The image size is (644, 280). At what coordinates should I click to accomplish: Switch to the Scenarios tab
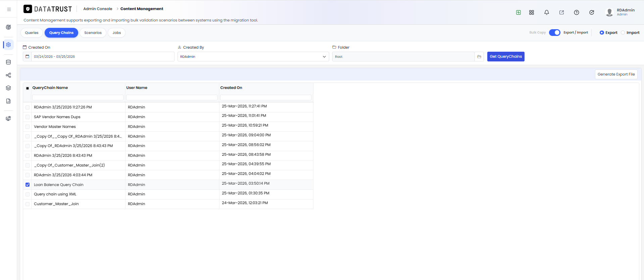click(x=93, y=33)
